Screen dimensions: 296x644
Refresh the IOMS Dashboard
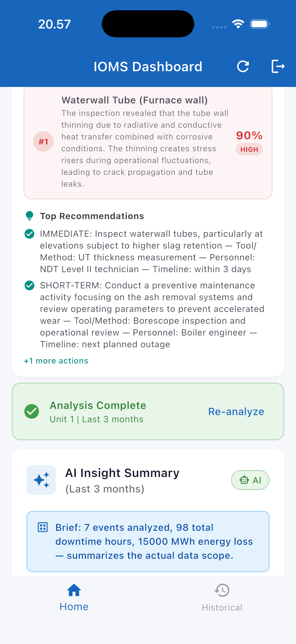pos(243,66)
